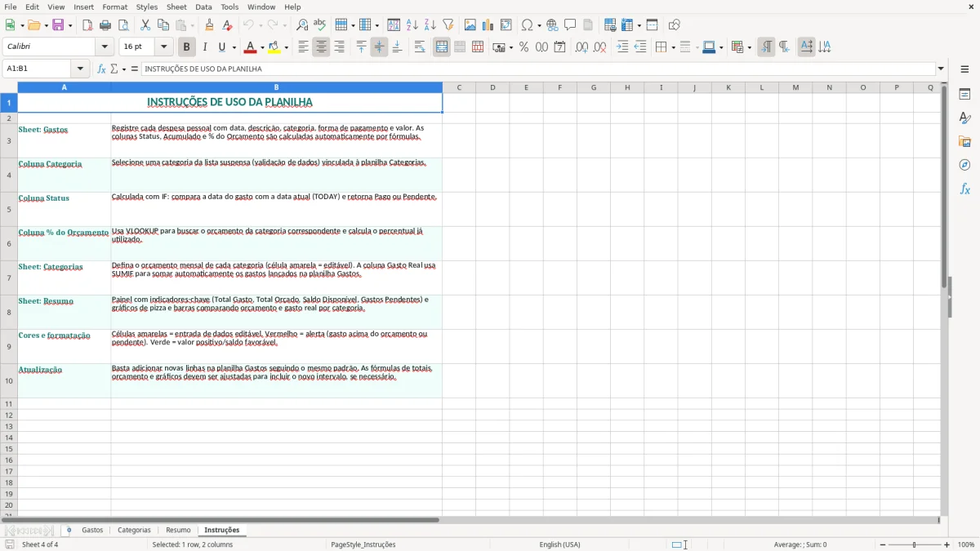Apply yellow background color swatch
Viewport: 980px width, 551px height.
[x=274, y=47]
